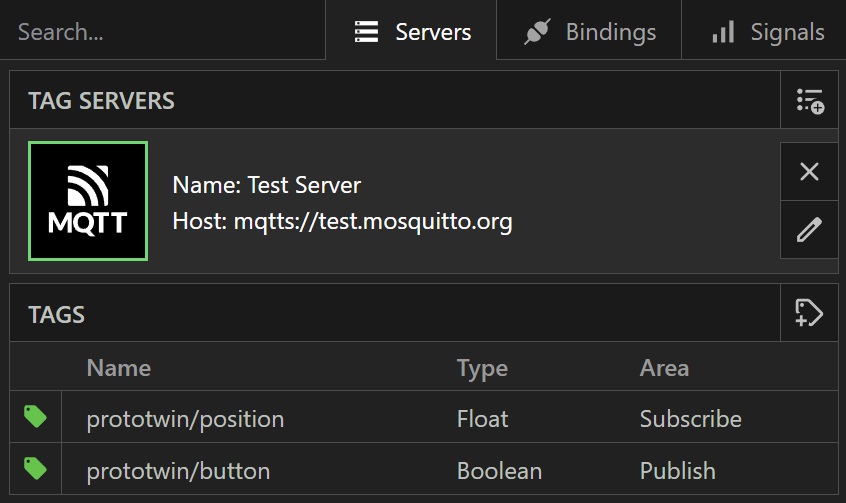
Task: Select the prototwin/position tag name
Action: coord(185,419)
